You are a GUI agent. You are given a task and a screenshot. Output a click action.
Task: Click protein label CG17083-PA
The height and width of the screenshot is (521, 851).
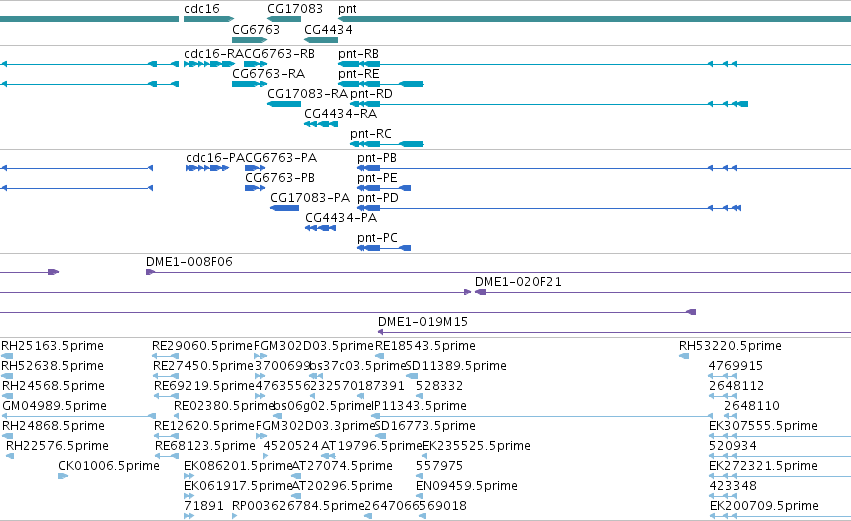tap(310, 198)
